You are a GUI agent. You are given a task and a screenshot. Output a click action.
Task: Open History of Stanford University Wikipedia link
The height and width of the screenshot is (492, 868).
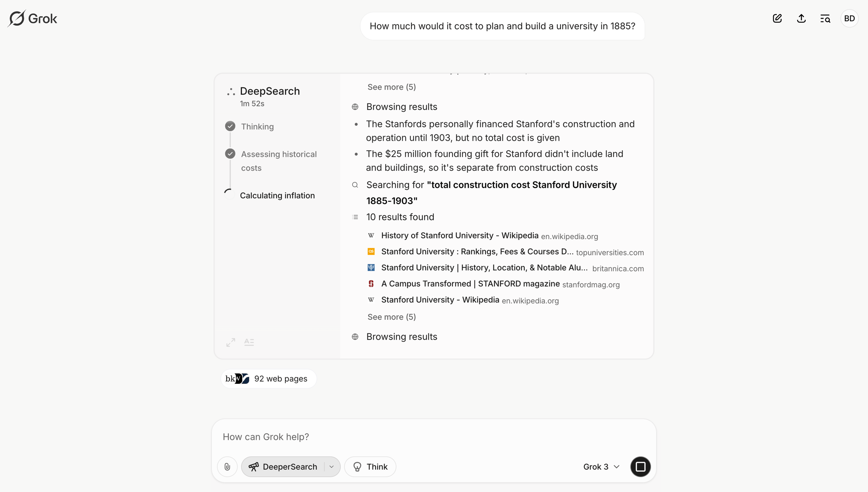coord(460,236)
